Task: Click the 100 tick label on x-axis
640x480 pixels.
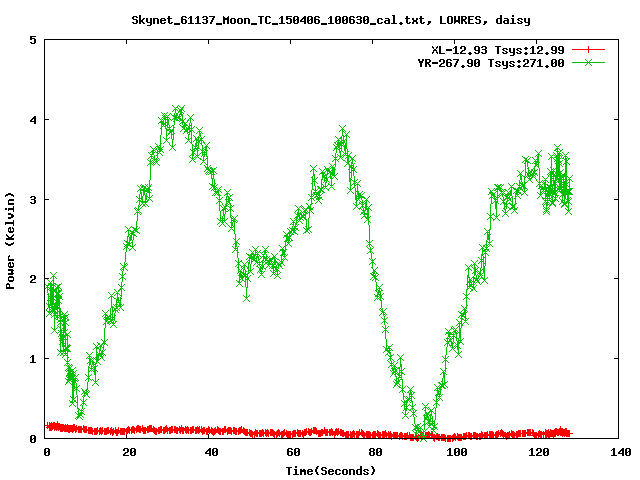Action: 457,452
